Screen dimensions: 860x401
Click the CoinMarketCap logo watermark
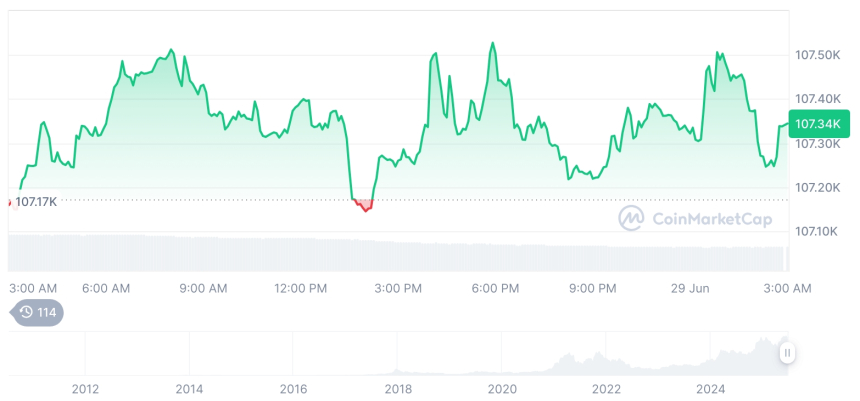point(631,218)
